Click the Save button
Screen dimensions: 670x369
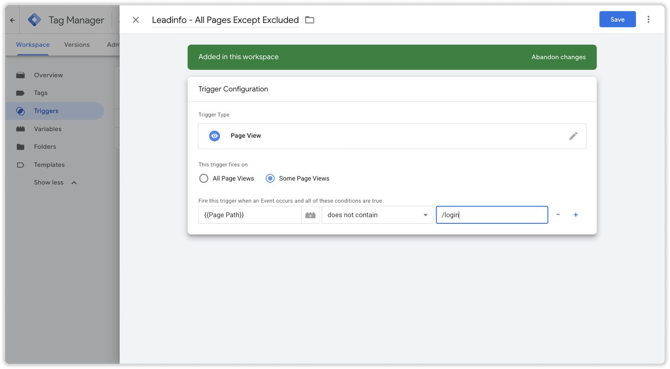617,20
